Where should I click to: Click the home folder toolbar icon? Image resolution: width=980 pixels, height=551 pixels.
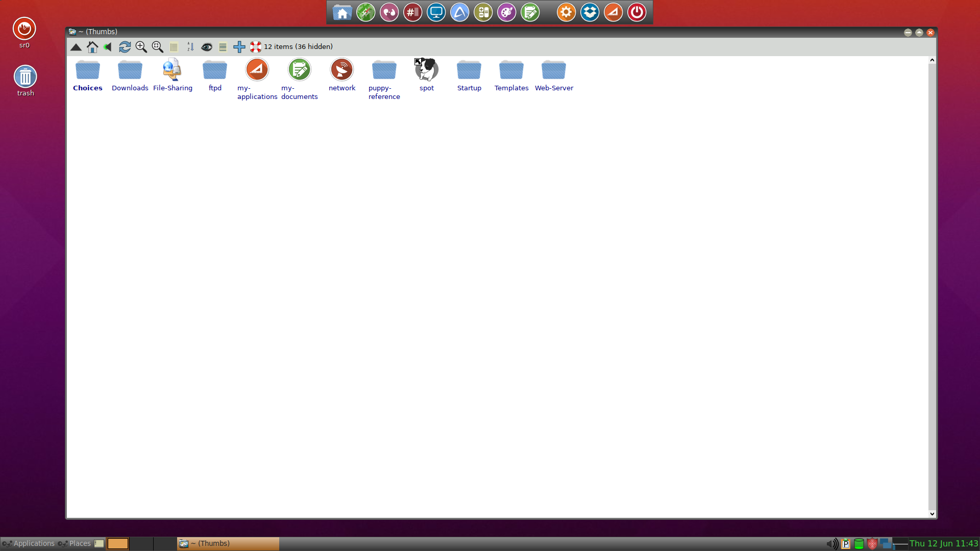pos(92,47)
